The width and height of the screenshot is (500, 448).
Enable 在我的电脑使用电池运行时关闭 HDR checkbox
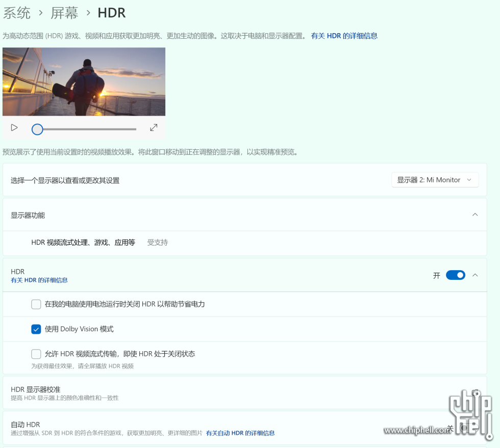pyautogui.click(x=36, y=304)
